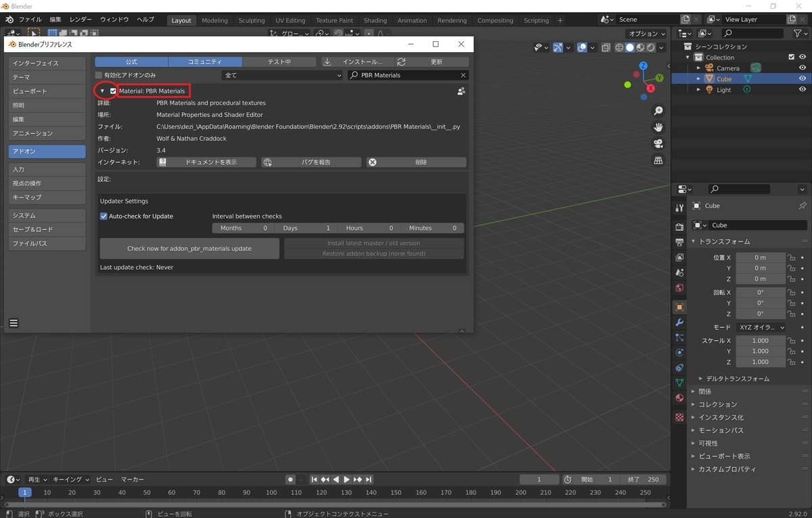Viewport: 812px width, 518px height.
Task: Open the オプション dropdown in viewport
Action: [x=647, y=33]
